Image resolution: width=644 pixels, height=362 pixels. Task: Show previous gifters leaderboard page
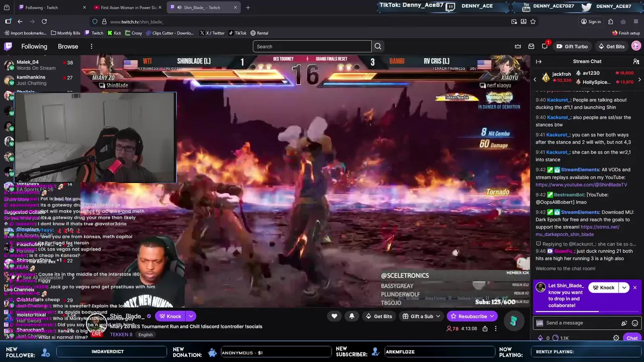coord(535,79)
